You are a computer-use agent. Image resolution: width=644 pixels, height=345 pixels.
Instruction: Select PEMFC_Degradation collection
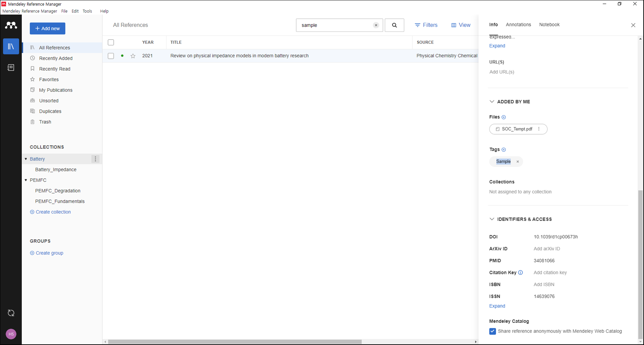coord(58,191)
